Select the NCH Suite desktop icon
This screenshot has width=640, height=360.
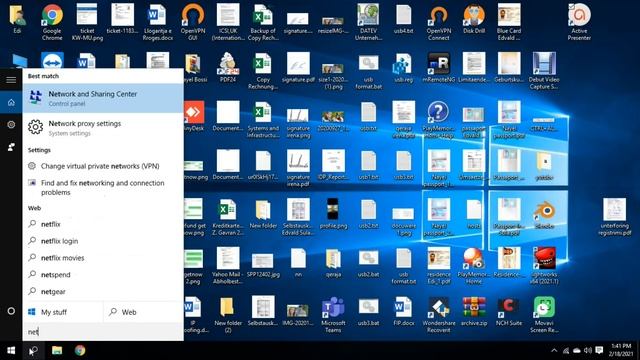coord(509,311)
